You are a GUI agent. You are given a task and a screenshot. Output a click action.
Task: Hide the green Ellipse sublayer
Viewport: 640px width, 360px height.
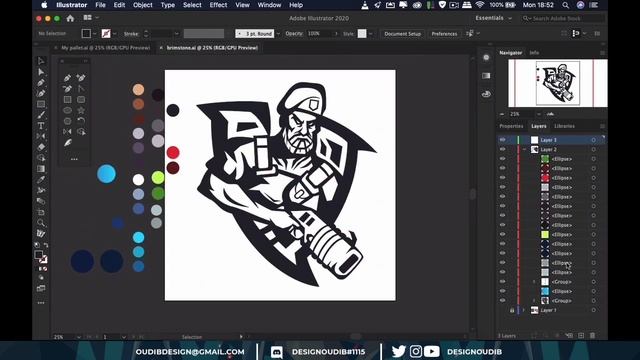(502, 159)
